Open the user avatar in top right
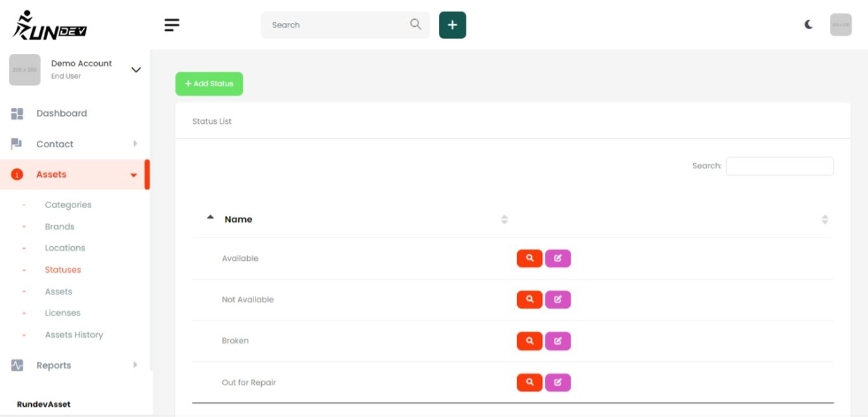 pos(841,25)
